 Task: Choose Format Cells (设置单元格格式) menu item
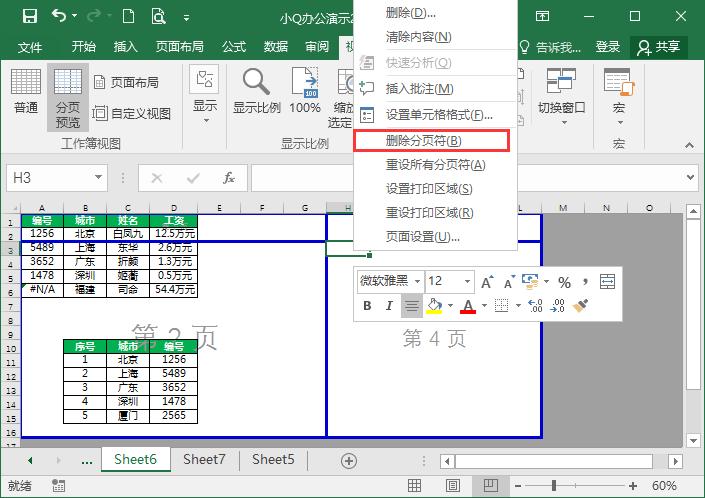click(435, 115)
